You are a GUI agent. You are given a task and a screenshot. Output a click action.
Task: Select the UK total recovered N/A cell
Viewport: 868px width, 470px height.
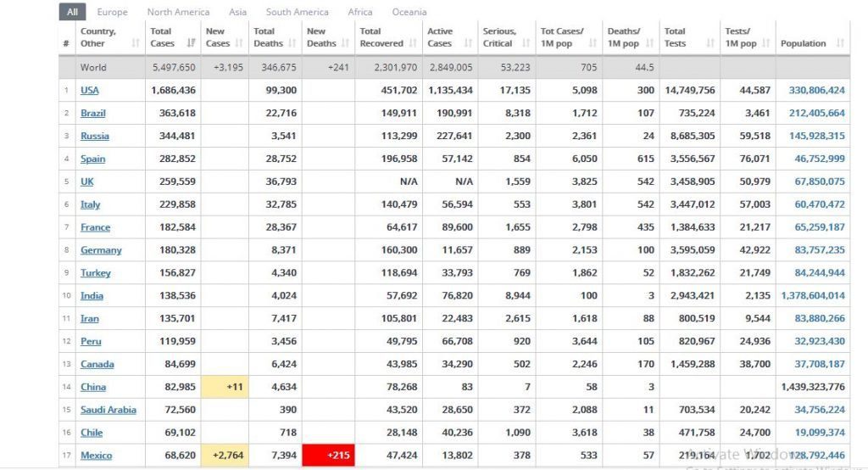[388, 182]
